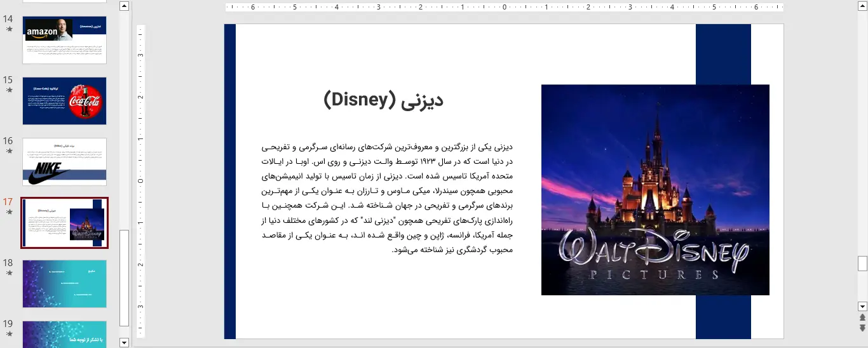Select slide 17 Disney thumbnail
The width and height of the screenshot is (868, 348).
64,222
